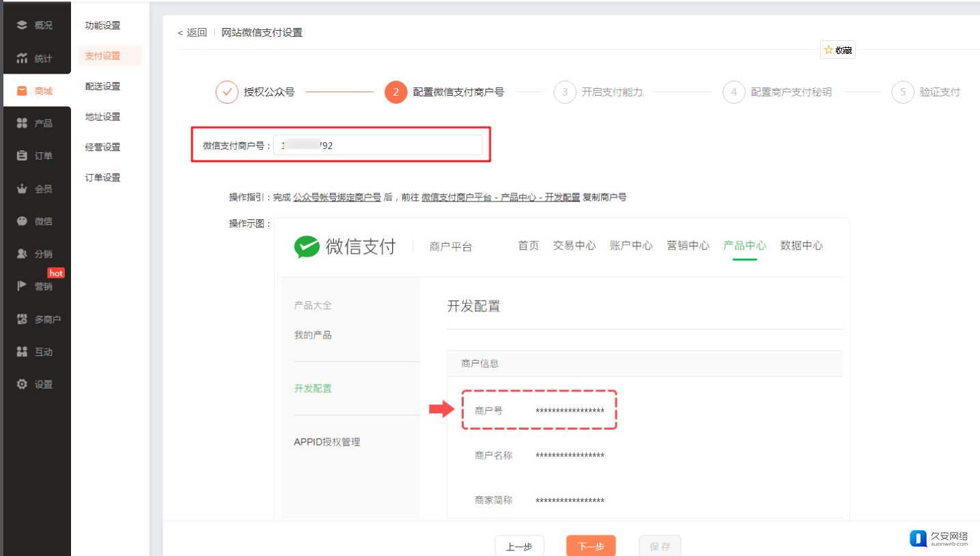Open the 微信 WeChat sidebar icon
Screen dimensions: 980x556
(x=22, y=221)
